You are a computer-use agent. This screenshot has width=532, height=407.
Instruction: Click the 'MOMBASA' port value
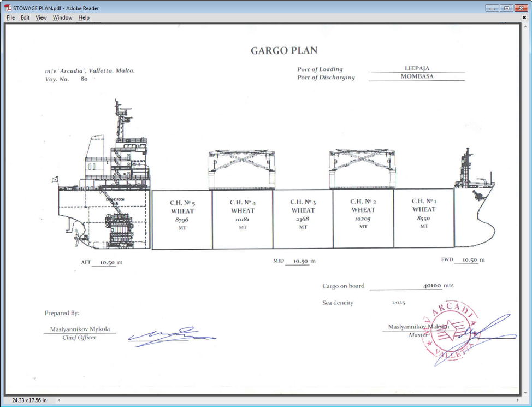pos(417,76)
